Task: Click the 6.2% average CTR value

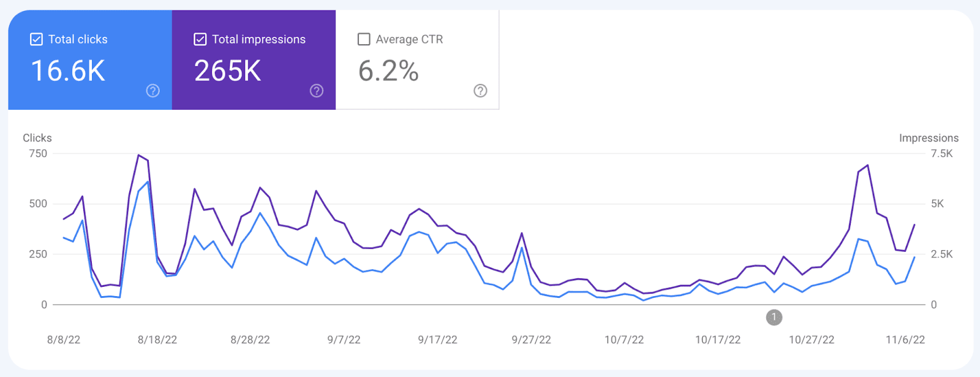Action: point(388,71)
